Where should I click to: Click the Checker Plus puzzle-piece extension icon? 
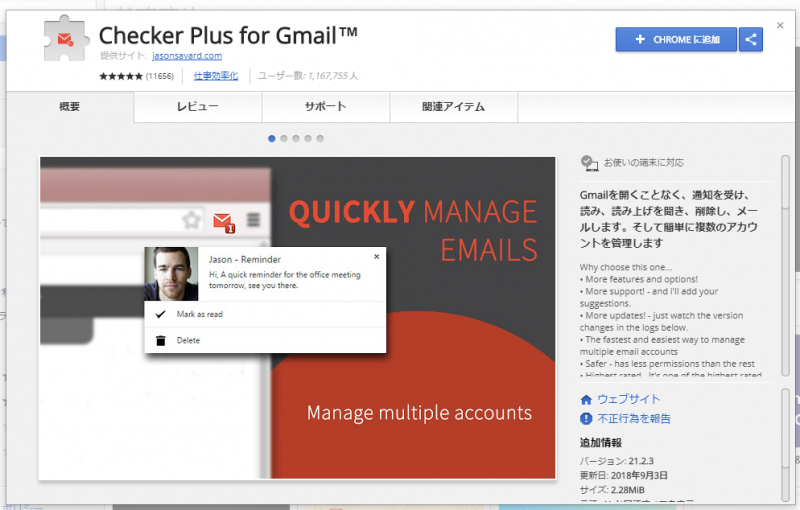65,39
